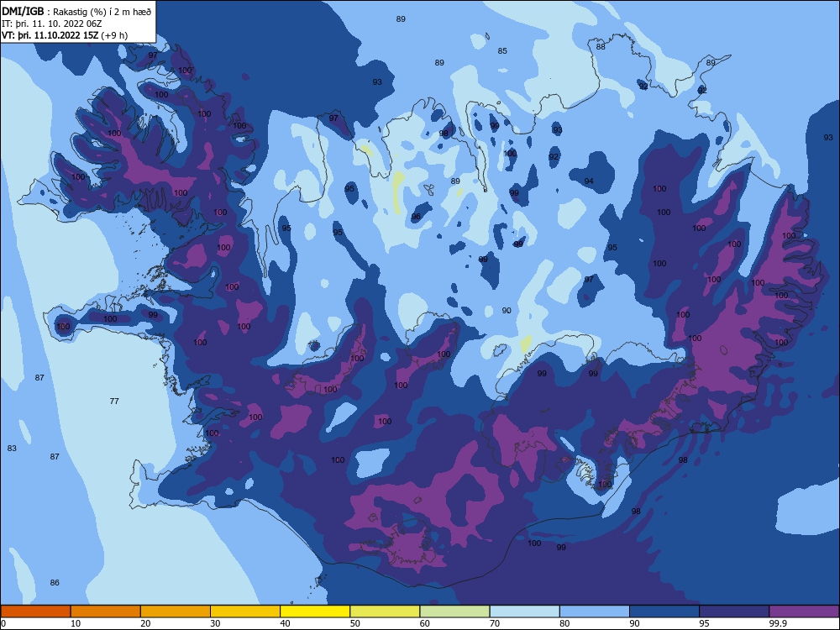Click the "70" tick label on the legend
The width and height of the screenshot is (840, 630).
point(495,623)
